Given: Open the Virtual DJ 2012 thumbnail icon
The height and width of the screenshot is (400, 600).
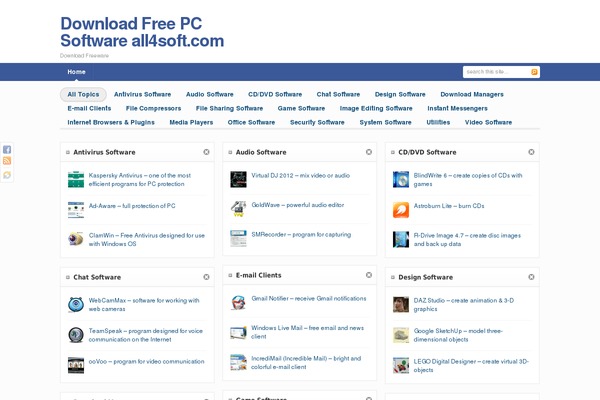Looking at the screenshot, I should pos(238,180).
